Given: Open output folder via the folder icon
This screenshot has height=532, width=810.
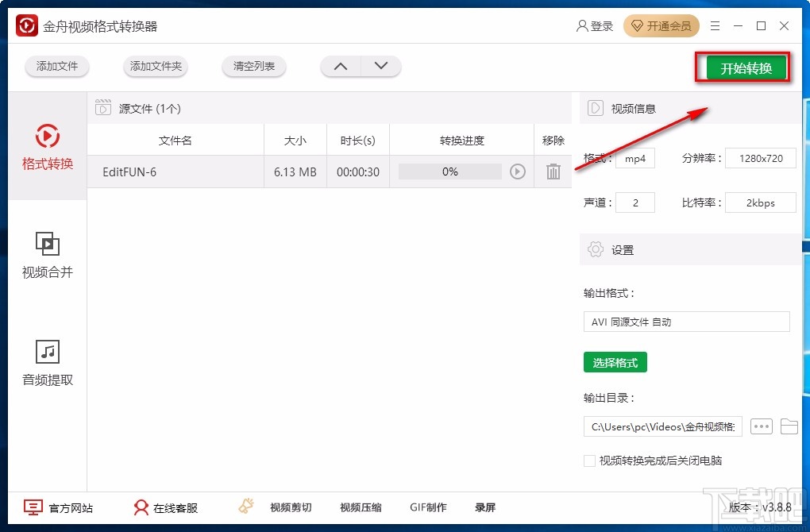Looking at the screenshot, I should coord(789,426).
